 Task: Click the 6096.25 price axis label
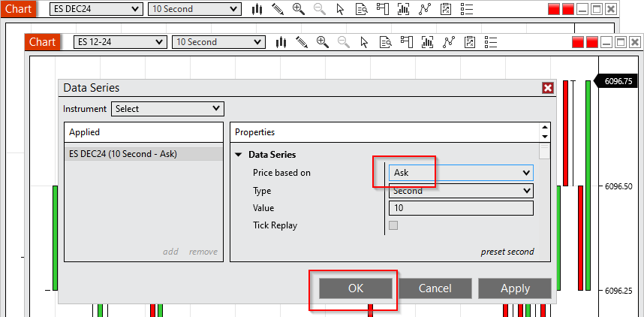click(619, 291)
